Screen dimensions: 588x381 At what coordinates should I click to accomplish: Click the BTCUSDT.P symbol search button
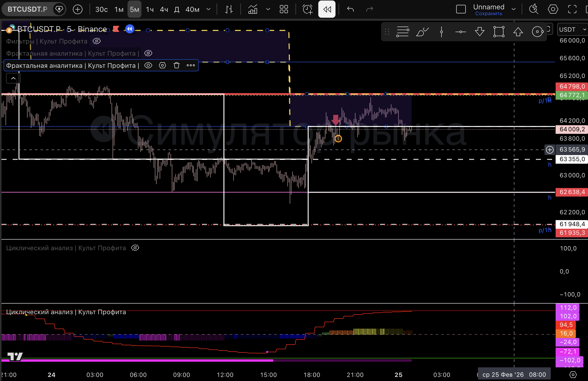(x=27, y=9)
